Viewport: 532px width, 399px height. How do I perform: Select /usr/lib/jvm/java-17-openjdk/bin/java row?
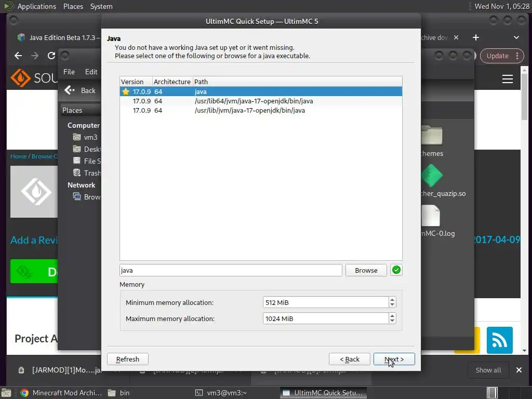(261, 110)
